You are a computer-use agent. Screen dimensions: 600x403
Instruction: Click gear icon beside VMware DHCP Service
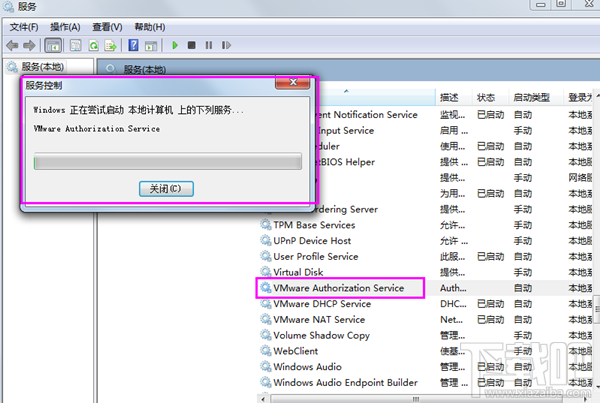[266, 303]
